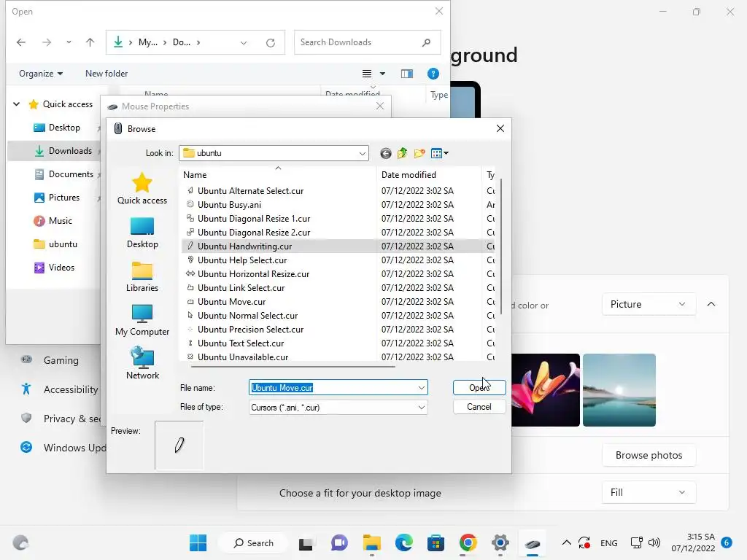
Task: Expand the File name dropdown
Action: coord(421,388)
